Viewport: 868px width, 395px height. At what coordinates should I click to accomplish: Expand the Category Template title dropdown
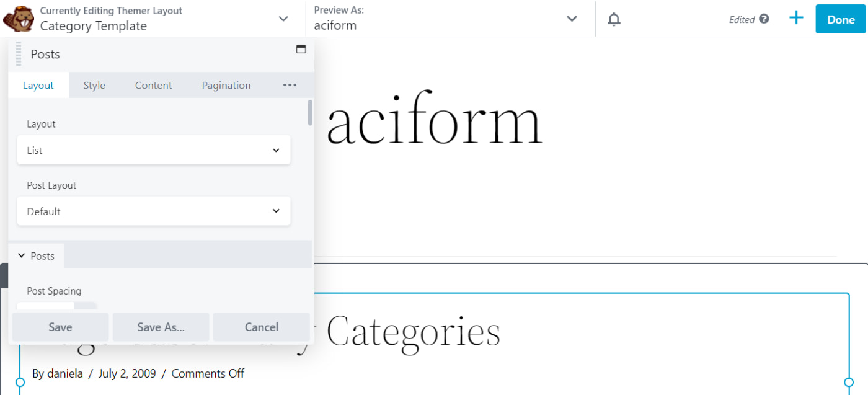[x=283, y=19]
